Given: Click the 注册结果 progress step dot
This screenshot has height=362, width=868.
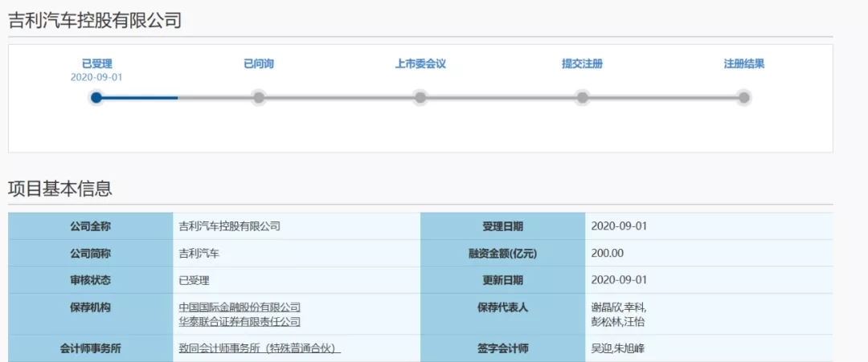Looking at the screenshot, I should (744, 98).
